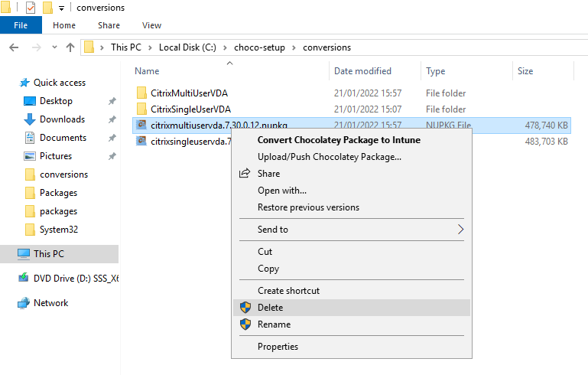Open the CitrixMultiUserVDA folder icon
The image size is (588, 375).
click(141, 93)
